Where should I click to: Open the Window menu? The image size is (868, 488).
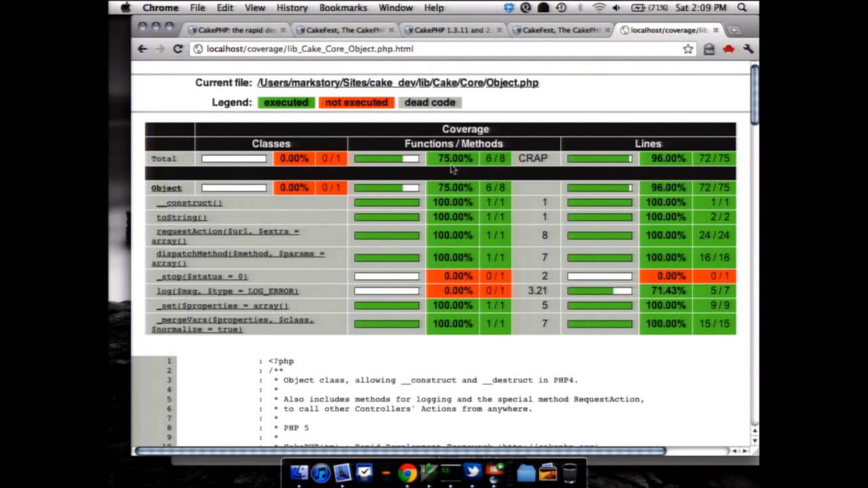coord(395,7)
